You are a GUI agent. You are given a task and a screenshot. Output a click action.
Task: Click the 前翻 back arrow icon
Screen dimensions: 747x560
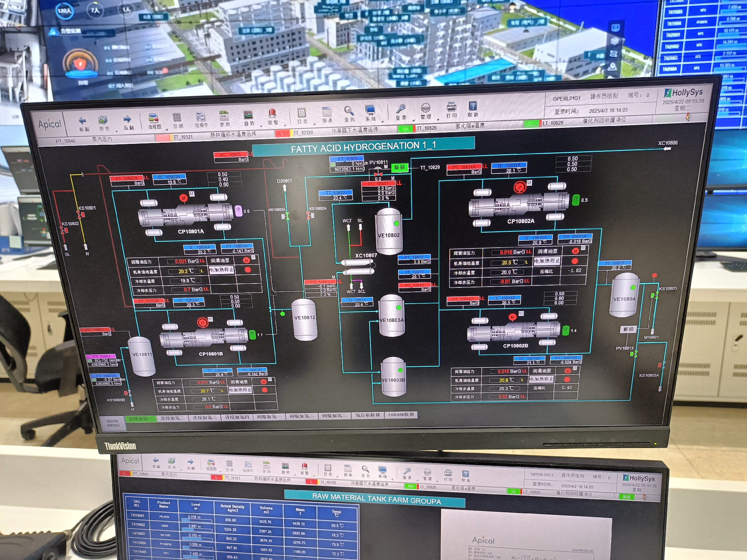point(82,120)
